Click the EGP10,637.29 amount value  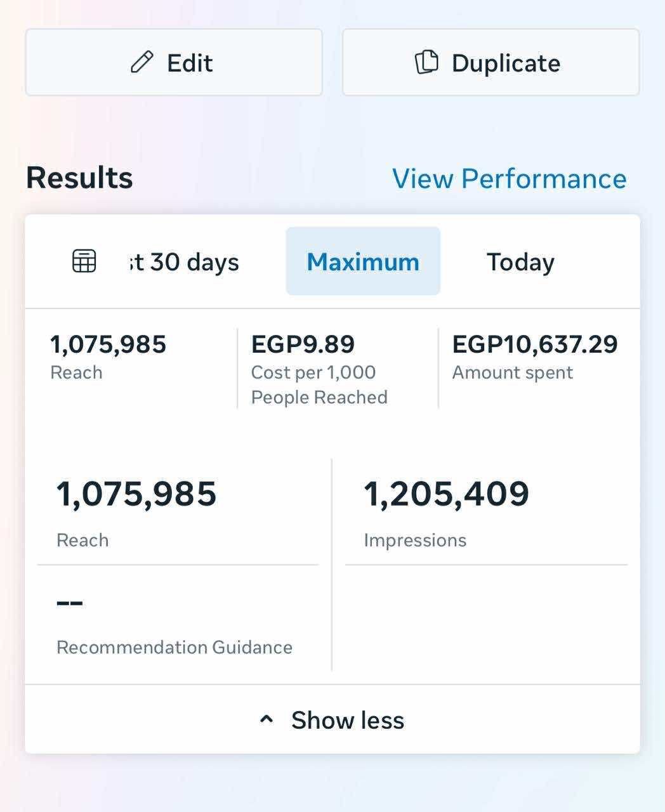(534, 344)
